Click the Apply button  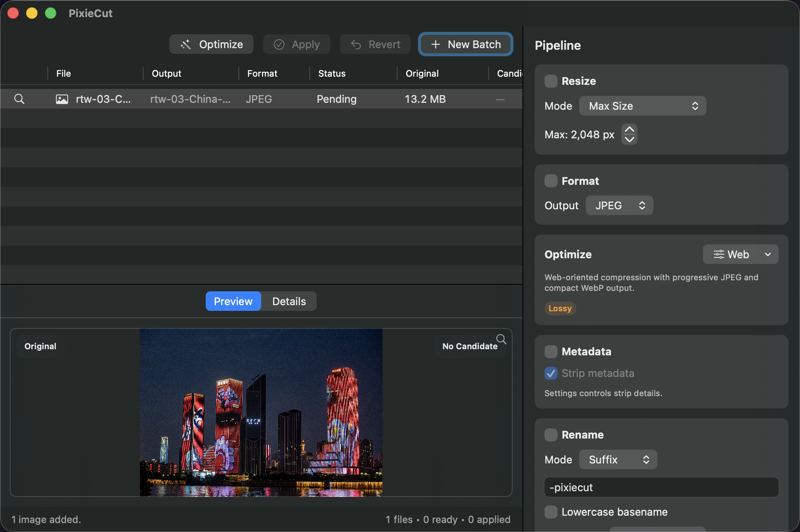coord(297,44)
